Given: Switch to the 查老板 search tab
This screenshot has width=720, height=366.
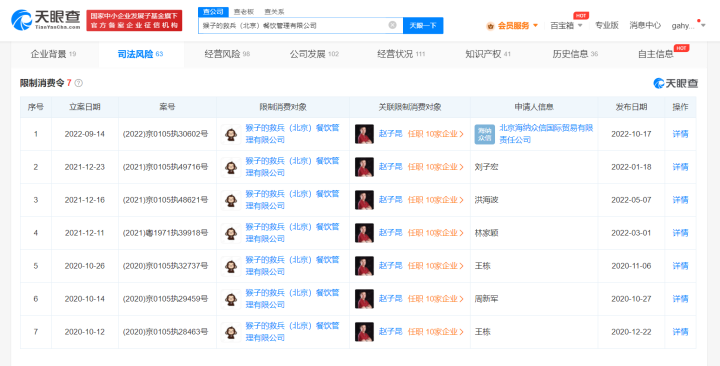Looking at the screenshot, I should pyautogui.click(x=243, y=12).
